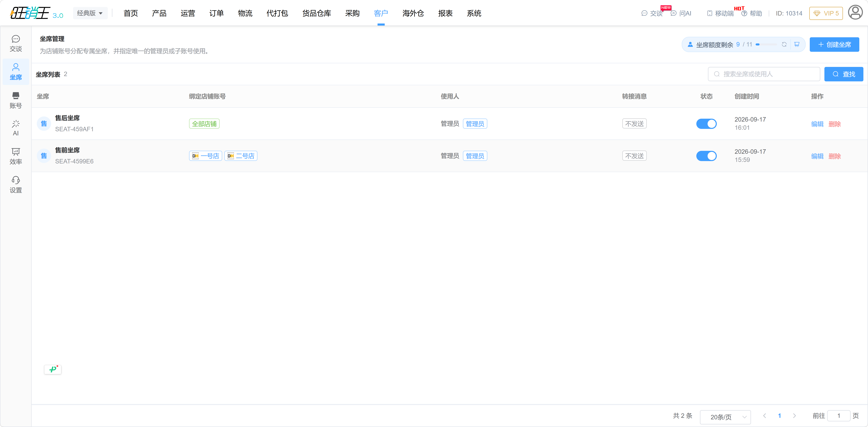Click the 前往 page number input
Screen dimensions: 868x427
838,416
